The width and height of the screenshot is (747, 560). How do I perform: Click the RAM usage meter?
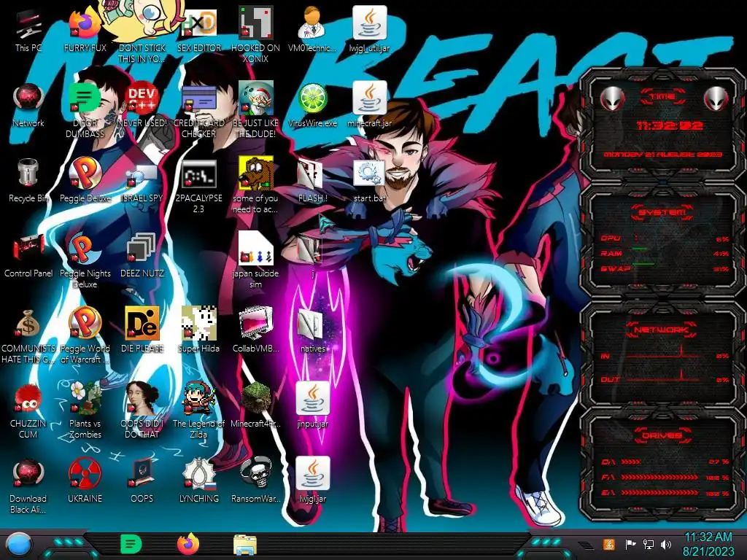point(665,253)
